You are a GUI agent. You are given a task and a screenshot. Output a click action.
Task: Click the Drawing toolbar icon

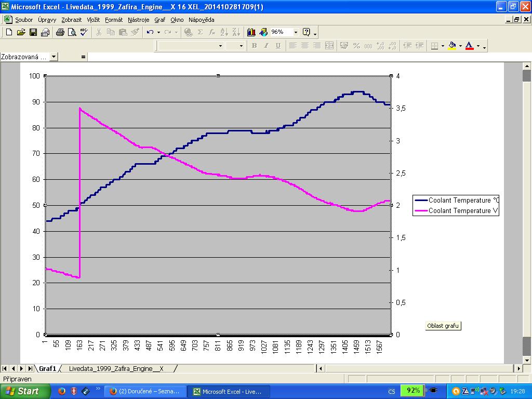click(x=263, y=32)
